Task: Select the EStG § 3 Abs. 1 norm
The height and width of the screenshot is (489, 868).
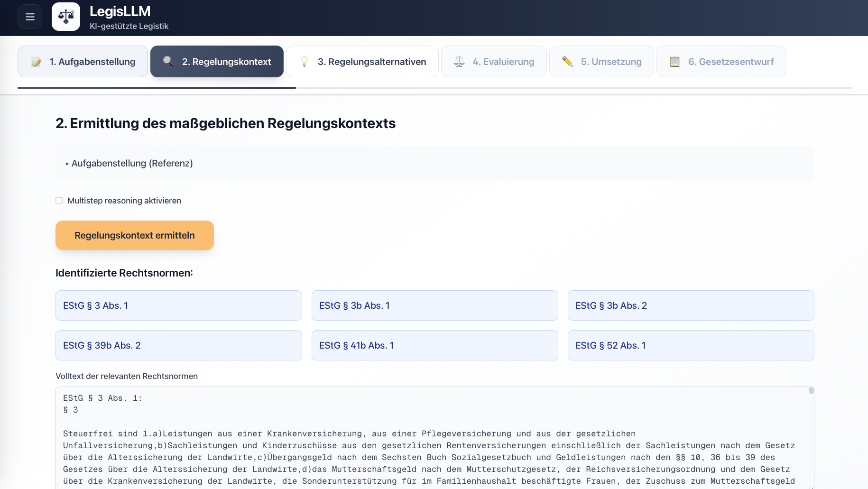Action: pyautogui.click(x=178, y=305)
